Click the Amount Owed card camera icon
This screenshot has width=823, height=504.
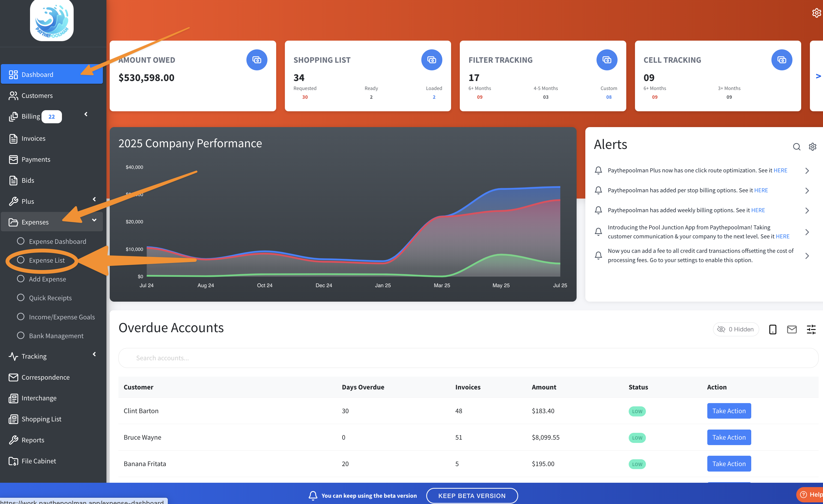point(257,60)
